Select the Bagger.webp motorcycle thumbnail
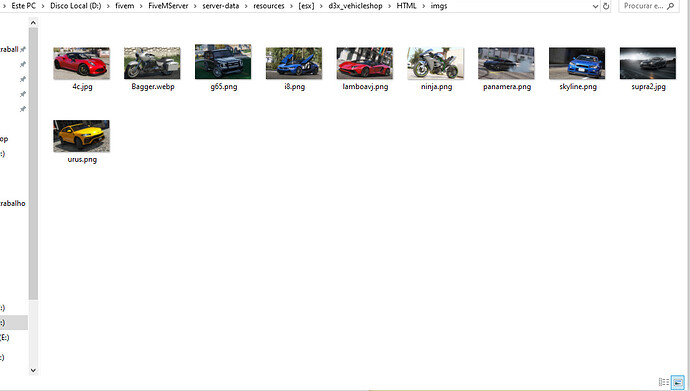Viewport: 690px width, 391px height. tap(152, 63)
